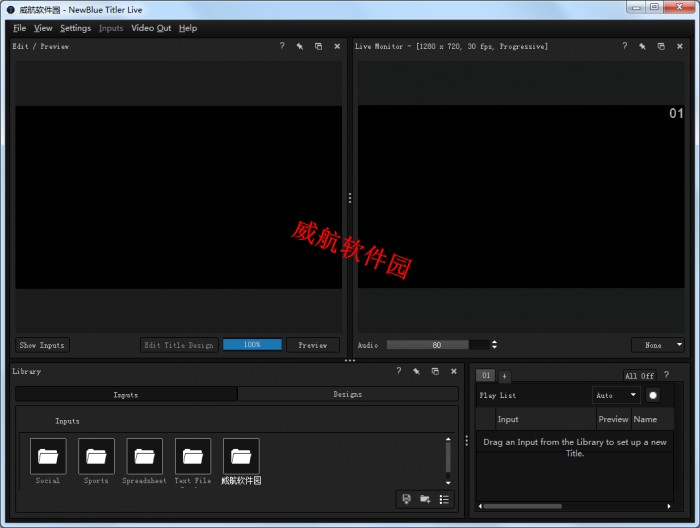The image size is (700, 528).
Task: Open the Video Out menu
Action: coord(151,28)
